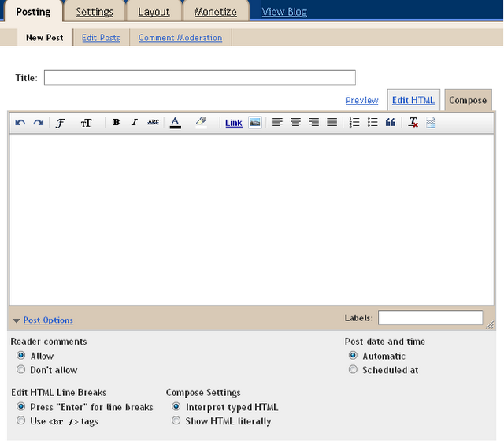Viewport: 504px width, 444px height.
Task: Select "Scheduled at" post time option
Action: [353, 370]
